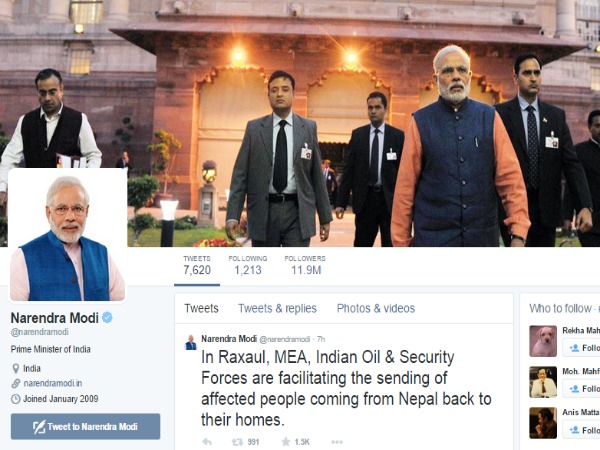Open the large profile photo thumbnail
The image size is (600, 450).
tap(68, 235)
